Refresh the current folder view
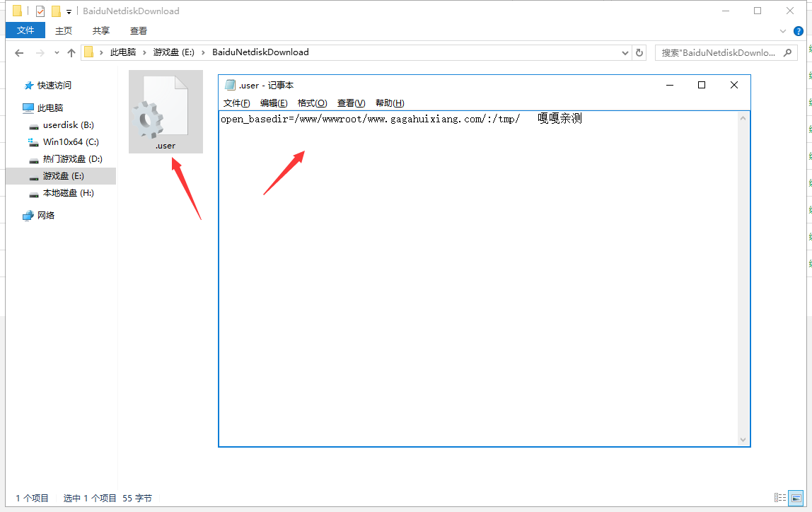 tap(639, 52)
